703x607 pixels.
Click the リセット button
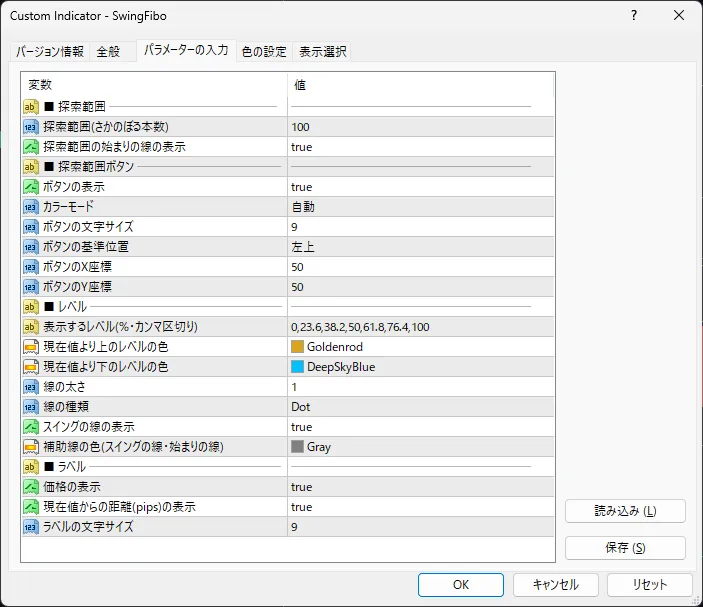[x=650, y=585]
